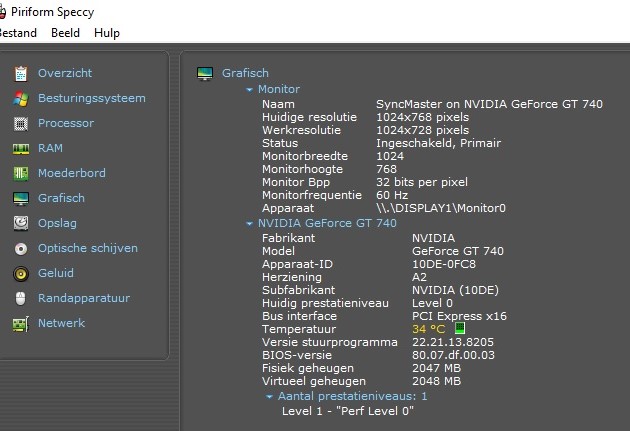Select the GeForce GT 740 Model value
This screenshot has height=431, width=630.
tap(458, 251)
